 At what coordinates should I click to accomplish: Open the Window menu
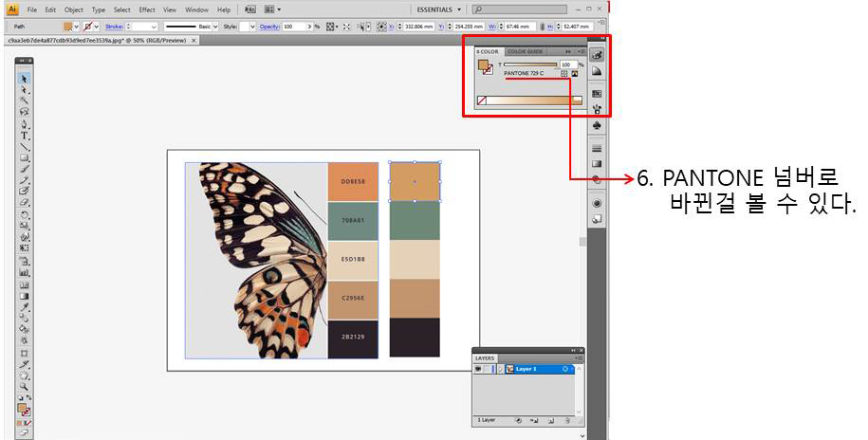[x=196, y=10]
